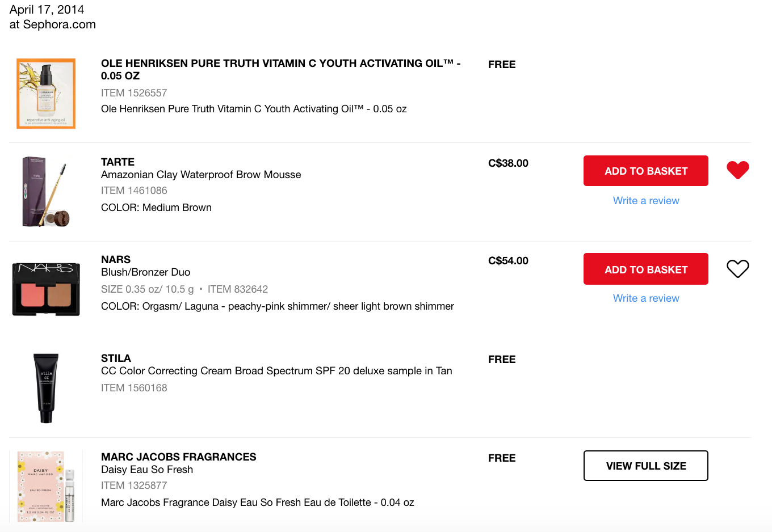The image size is (772, 532).
Task: Open the NARS Blush/Bronzer Duo thumbnail
Action: coord(45,289)
